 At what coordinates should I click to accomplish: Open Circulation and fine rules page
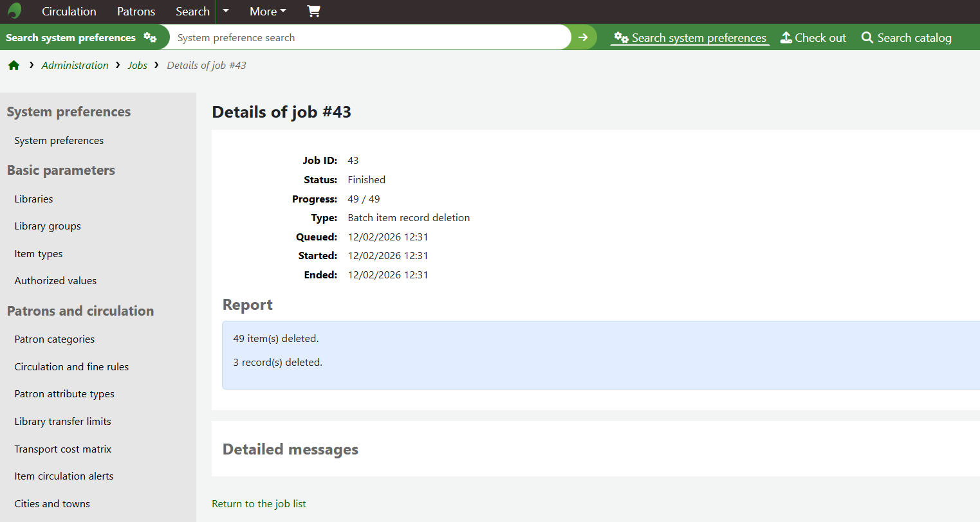click(71, 366)
